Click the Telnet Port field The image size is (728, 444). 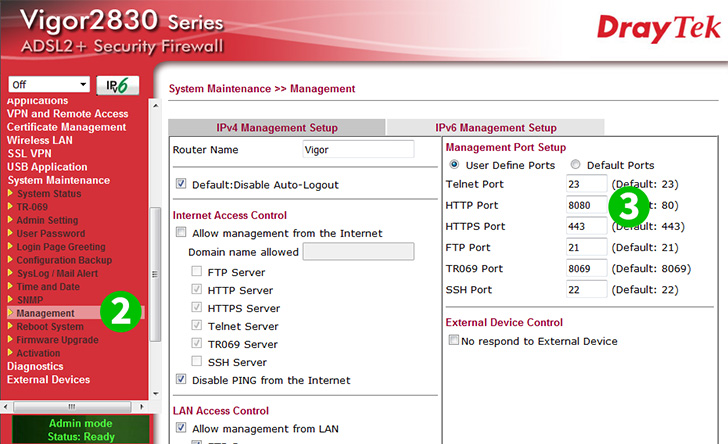586,184
